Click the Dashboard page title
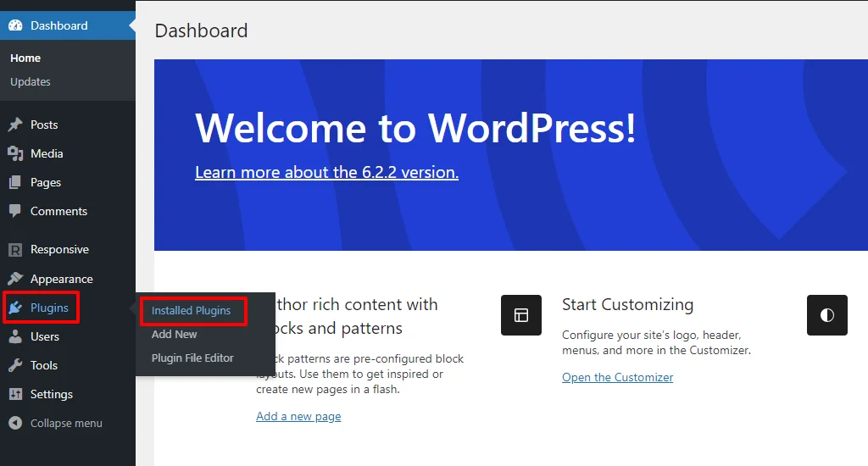 201,31
